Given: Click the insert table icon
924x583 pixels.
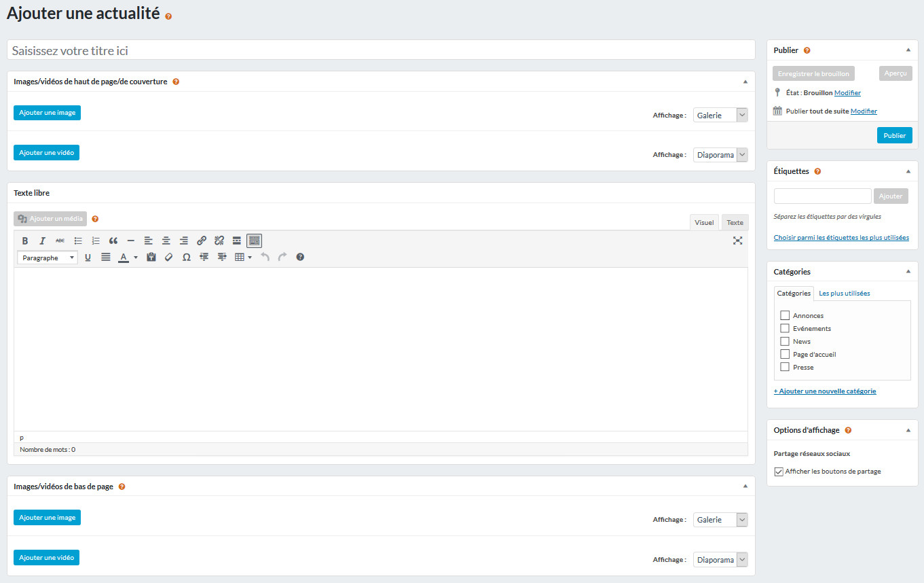Looking at the screenshot, I should pos(239,258).
